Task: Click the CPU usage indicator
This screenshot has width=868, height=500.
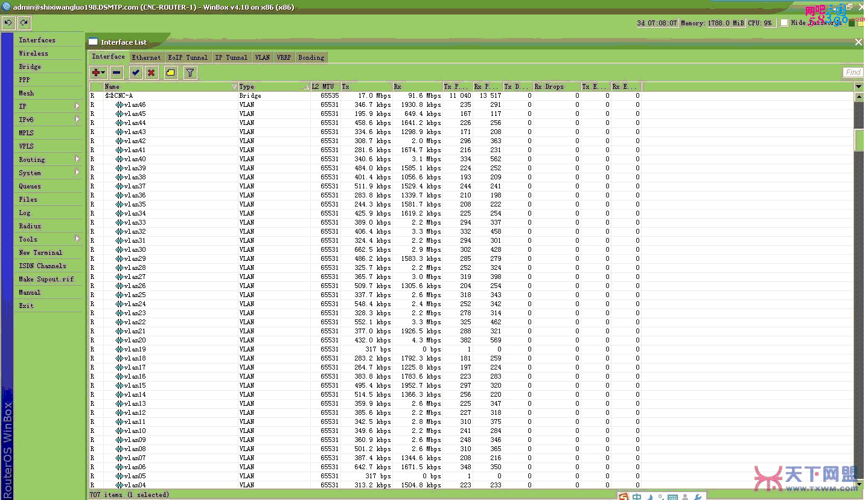Action: (761, 23)
